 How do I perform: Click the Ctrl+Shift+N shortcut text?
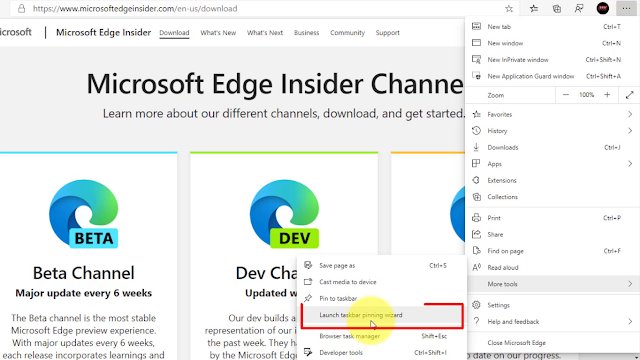pos(603,60)
